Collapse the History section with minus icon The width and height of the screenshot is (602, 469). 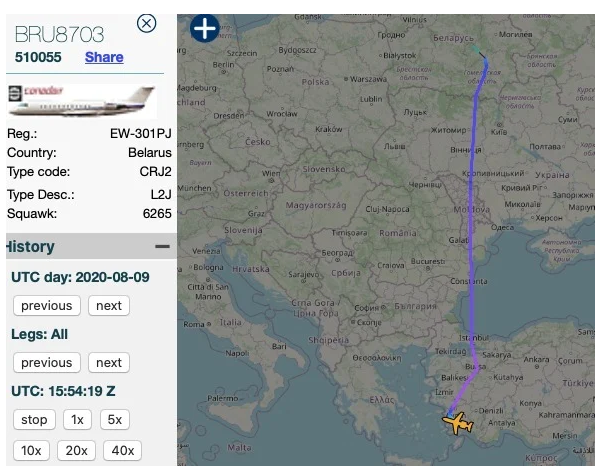point(161,246)
